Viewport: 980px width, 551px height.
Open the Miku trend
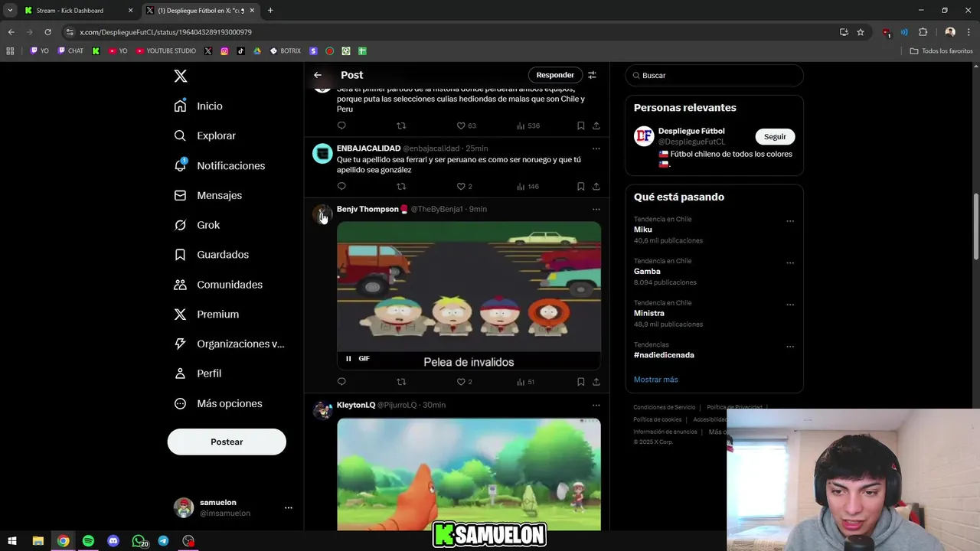[x=643, y=230]
